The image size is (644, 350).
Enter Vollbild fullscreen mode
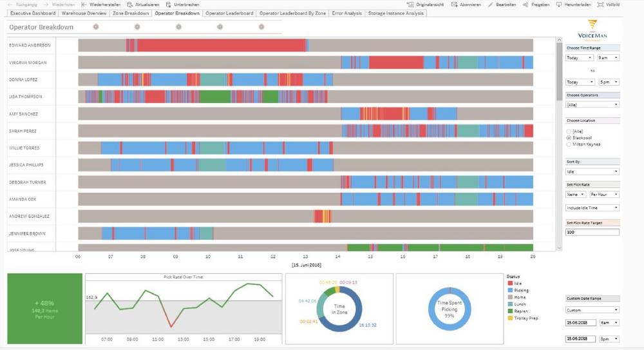(x=609, y=5)
